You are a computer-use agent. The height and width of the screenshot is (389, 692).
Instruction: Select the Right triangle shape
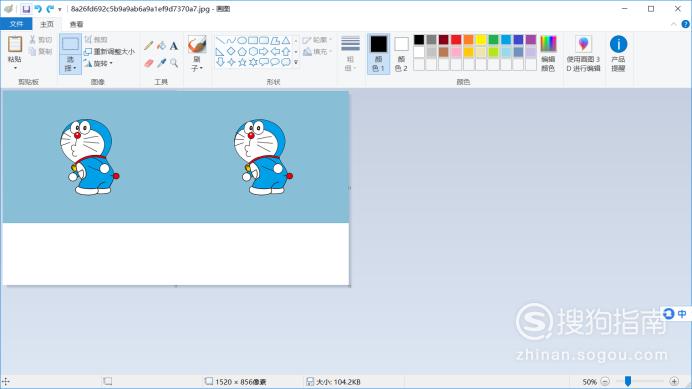click(220, 52)
